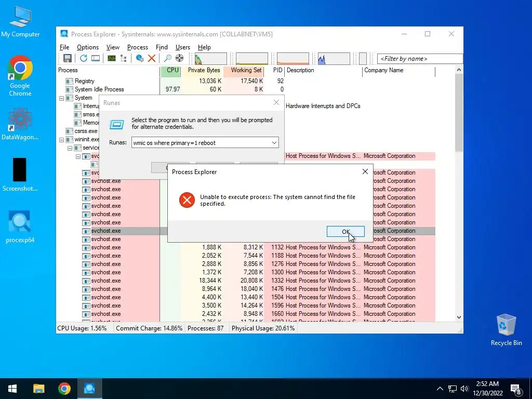
Task: Select Google Chrome desktop shortcut
Action: pyautogui.click(x=20, y=76)
